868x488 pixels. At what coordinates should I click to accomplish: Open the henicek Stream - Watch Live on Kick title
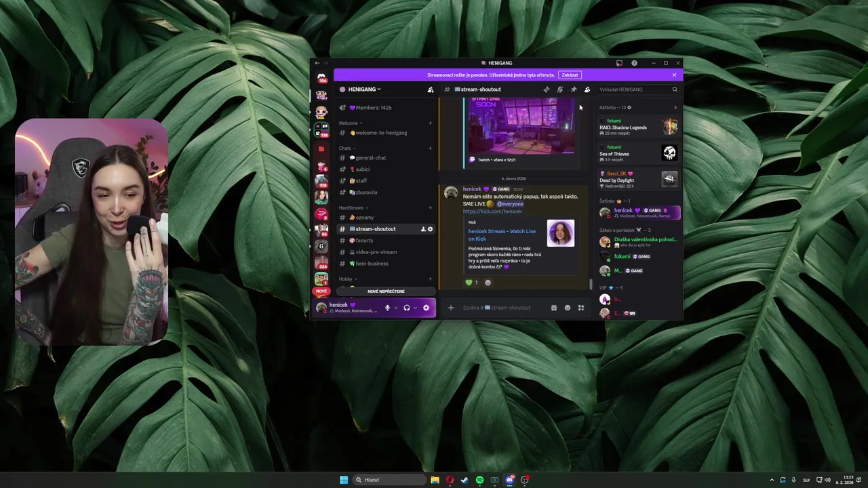point(502,235)
